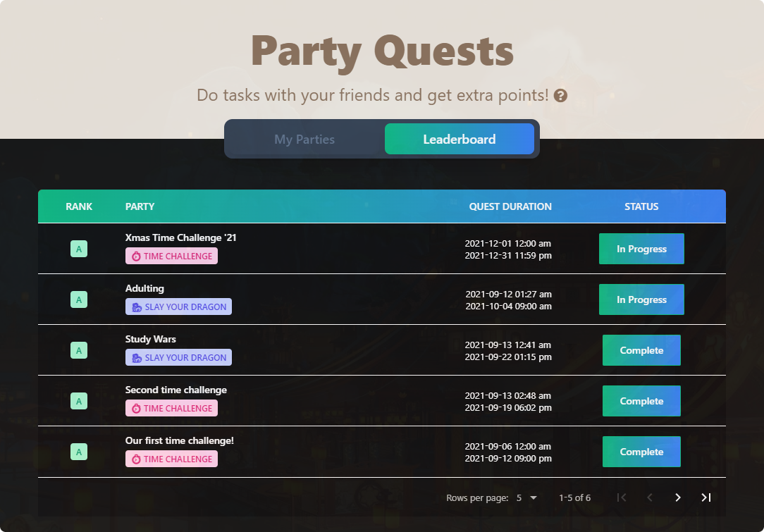The image size is (764, 532).
Task: Go to previous page arrow
Action: coord(650,497)
